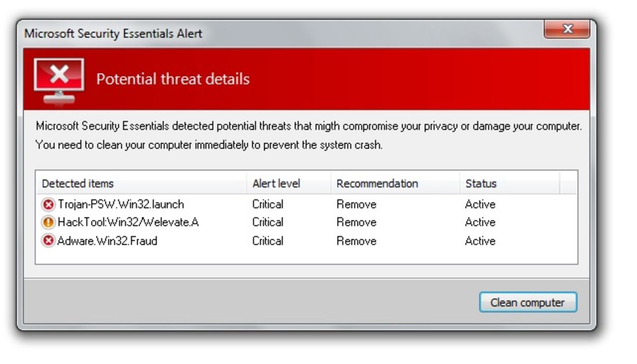Image resolution: width=637 pixels, height=364 pixels.
Task: Click the Recommendation column header
Action: point(377,183)
